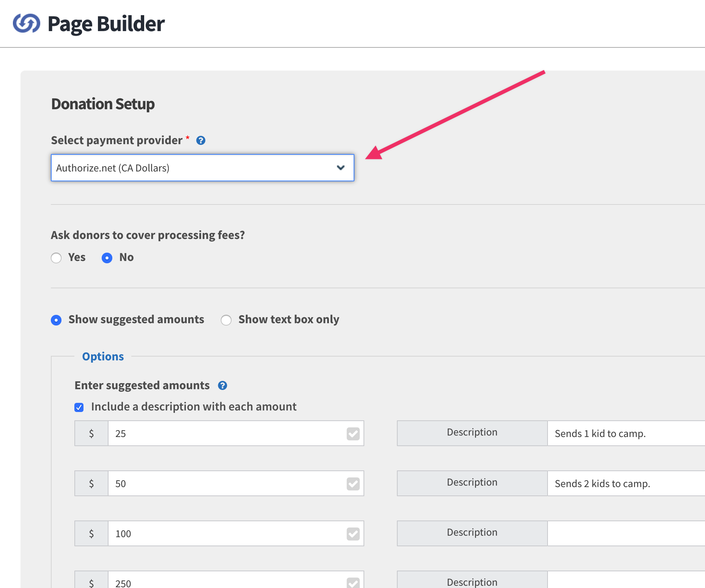
Task: Select Yes for covering processing fees
Action: 56,258
